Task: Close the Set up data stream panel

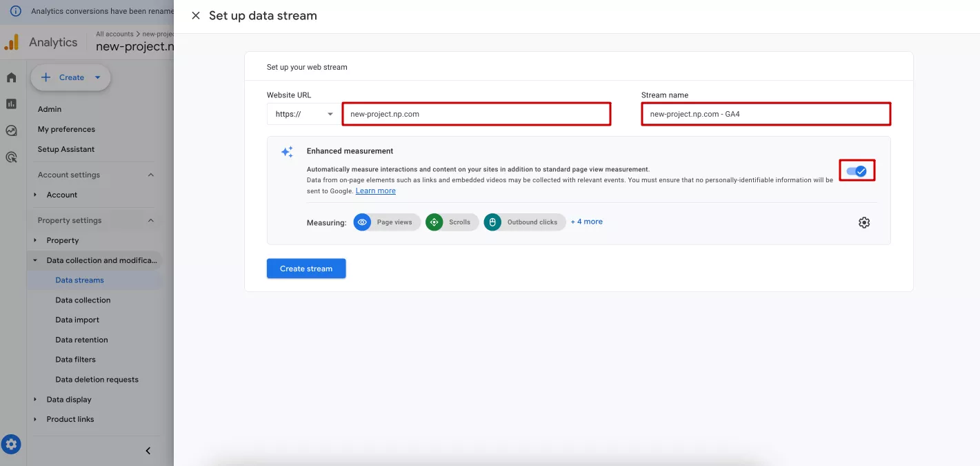Action: click(x=196, y=16)
